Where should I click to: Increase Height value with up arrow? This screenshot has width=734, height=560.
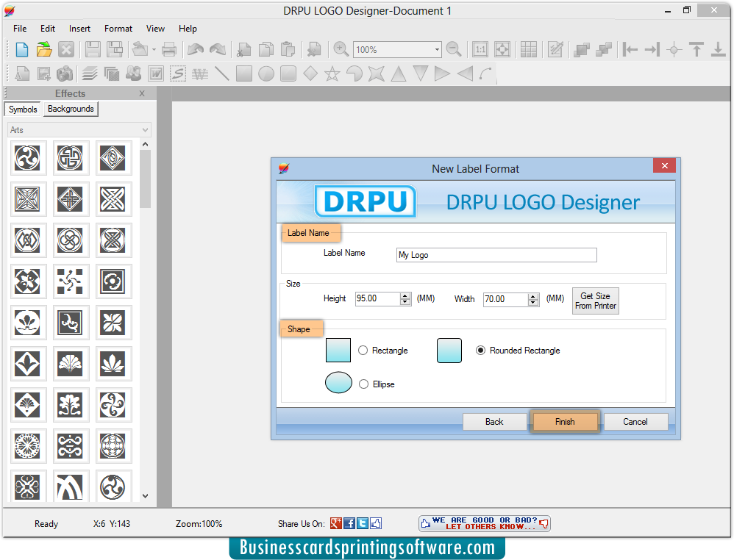405,295
